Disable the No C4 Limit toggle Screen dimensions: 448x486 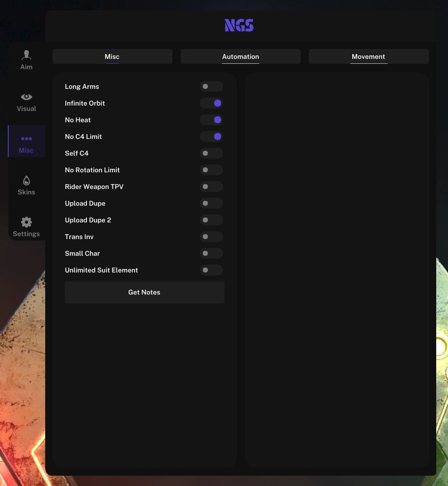coord(211,136)
